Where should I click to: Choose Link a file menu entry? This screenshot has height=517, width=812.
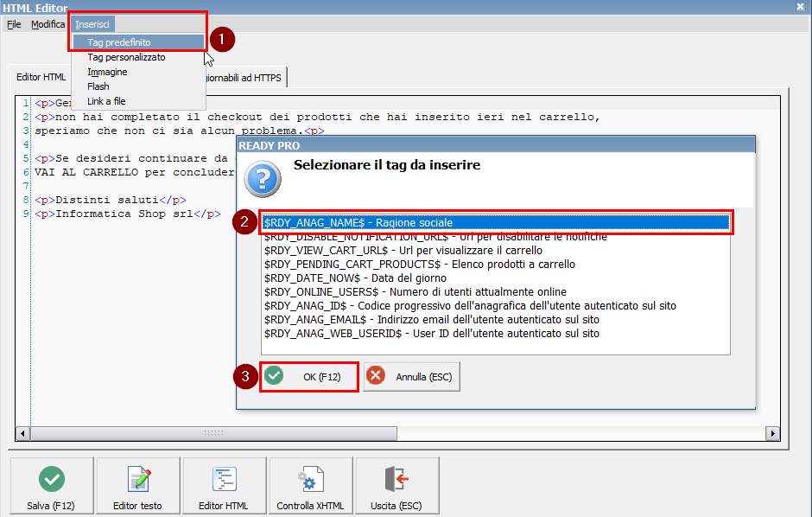106,101
